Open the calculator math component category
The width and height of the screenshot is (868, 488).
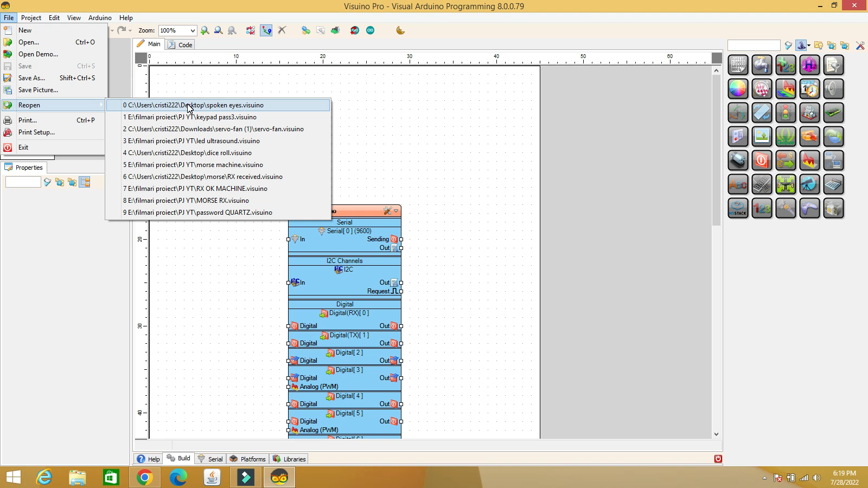tap(833, 184)
